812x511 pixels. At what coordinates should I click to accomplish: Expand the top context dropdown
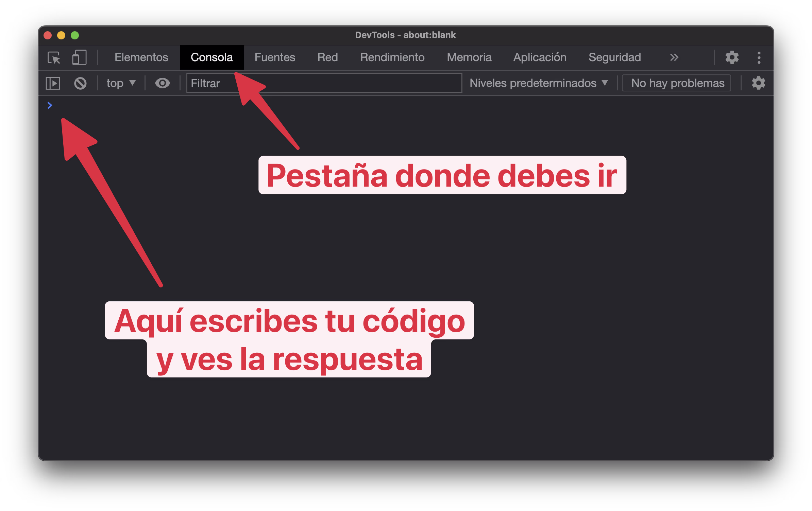click(x=121, y=83)
